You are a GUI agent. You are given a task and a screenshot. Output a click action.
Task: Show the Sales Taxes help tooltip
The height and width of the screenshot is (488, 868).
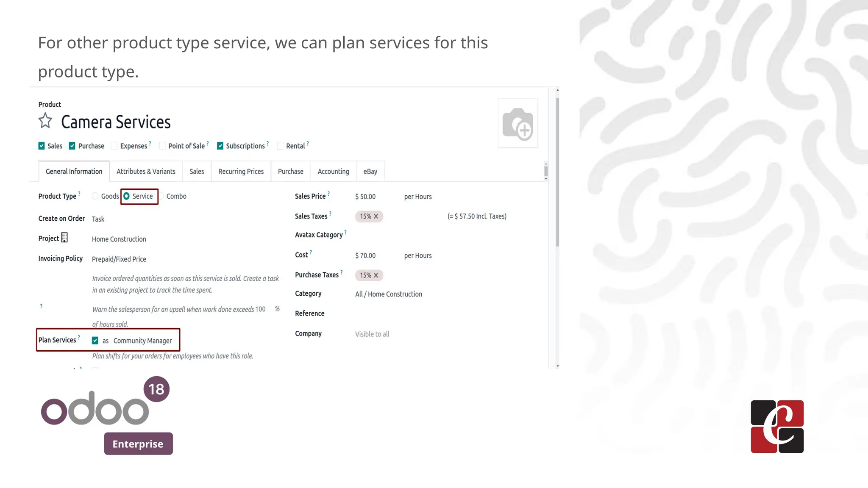point(330,213)
